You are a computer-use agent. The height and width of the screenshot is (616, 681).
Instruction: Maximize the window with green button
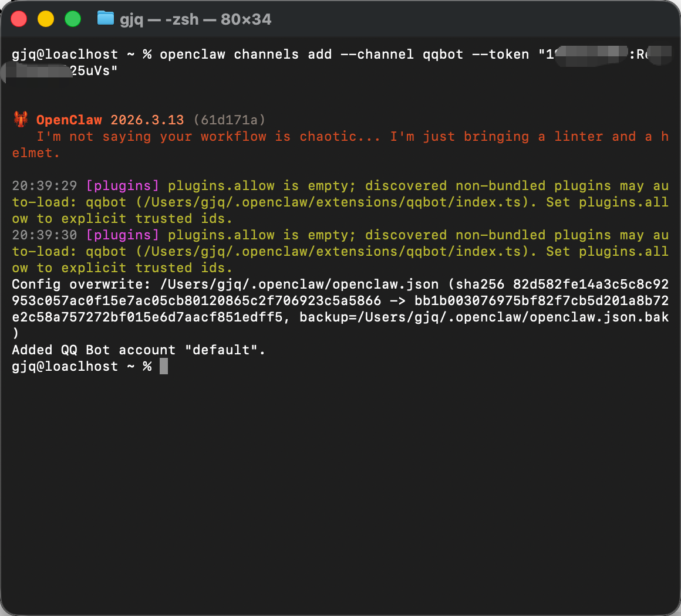[73, 19]
